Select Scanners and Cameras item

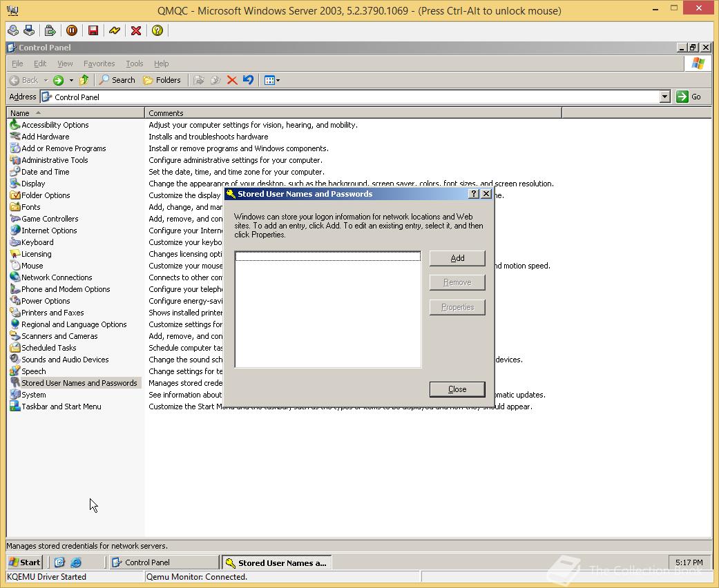coord(54,336)
